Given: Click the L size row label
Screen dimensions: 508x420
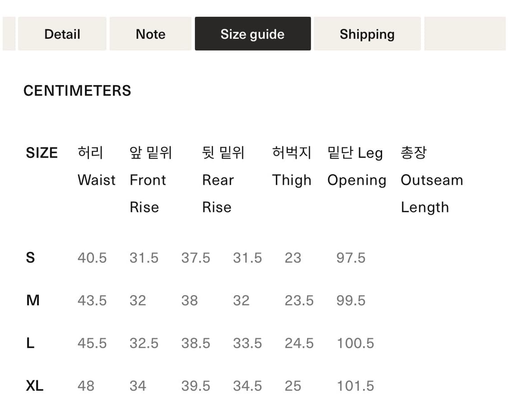Looking at the screenshot, I should coord(30,343).
